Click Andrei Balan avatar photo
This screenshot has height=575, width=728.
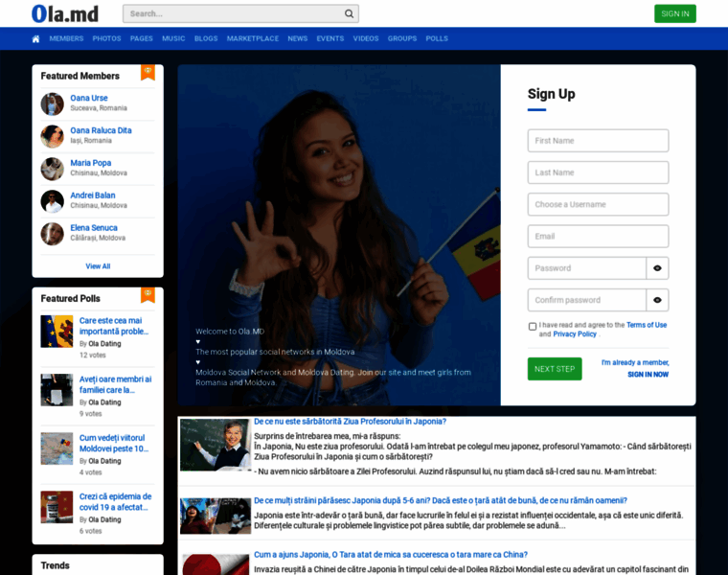click(x=52, y=201)
